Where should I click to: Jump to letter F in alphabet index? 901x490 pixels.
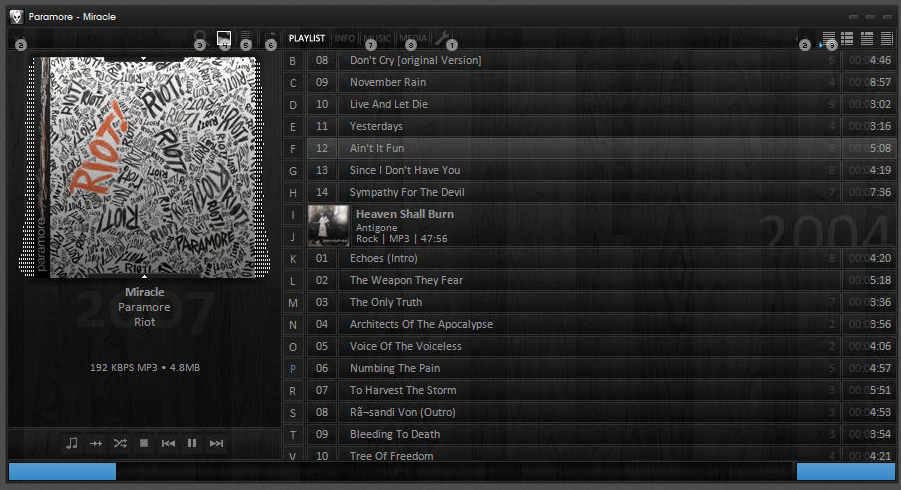click(x=292, y=149)
